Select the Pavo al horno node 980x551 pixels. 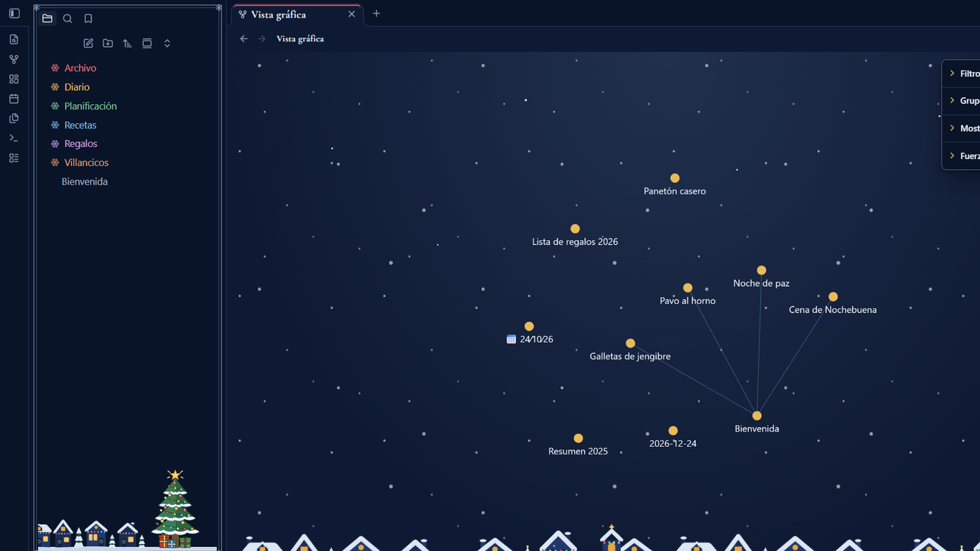[x=688, y=288]
